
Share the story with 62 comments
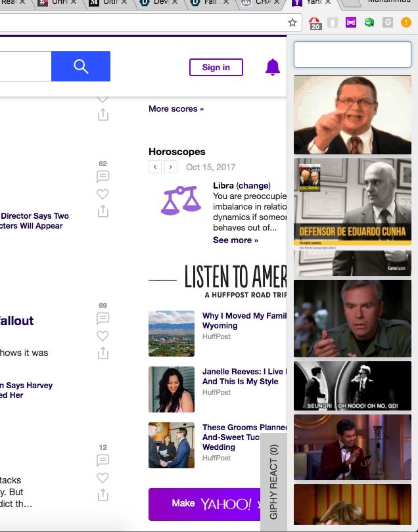tap(103, 211)
